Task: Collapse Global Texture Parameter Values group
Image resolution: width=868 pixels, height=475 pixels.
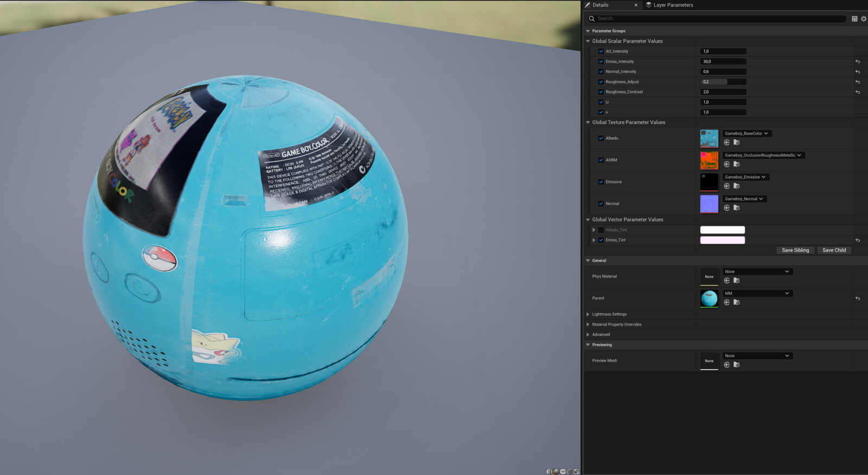Action: 588,123
